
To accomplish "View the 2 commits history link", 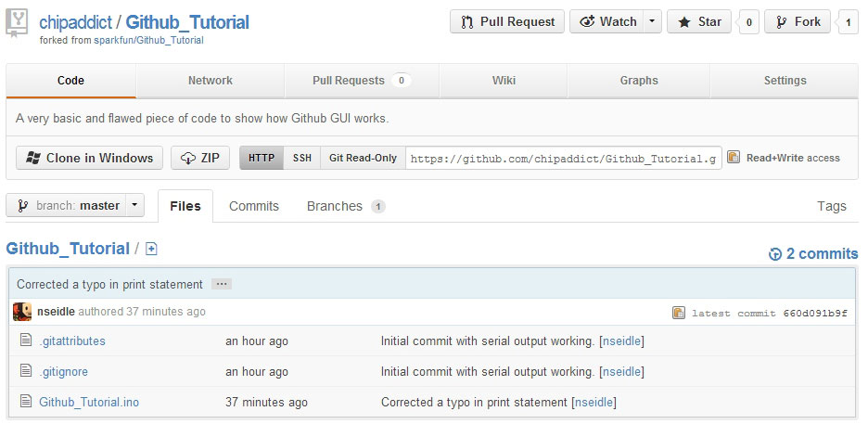I will pos(813,253).
